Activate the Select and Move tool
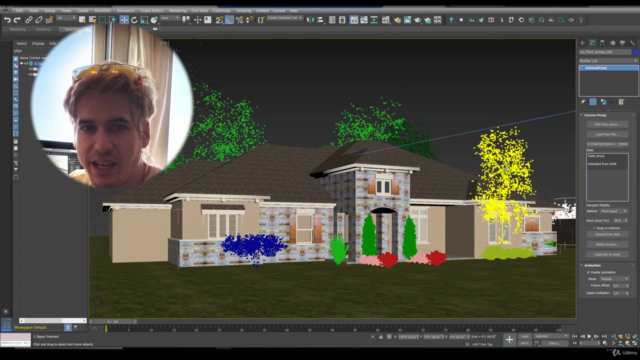This screenshot has width=640, height=360. coord(124,20)
